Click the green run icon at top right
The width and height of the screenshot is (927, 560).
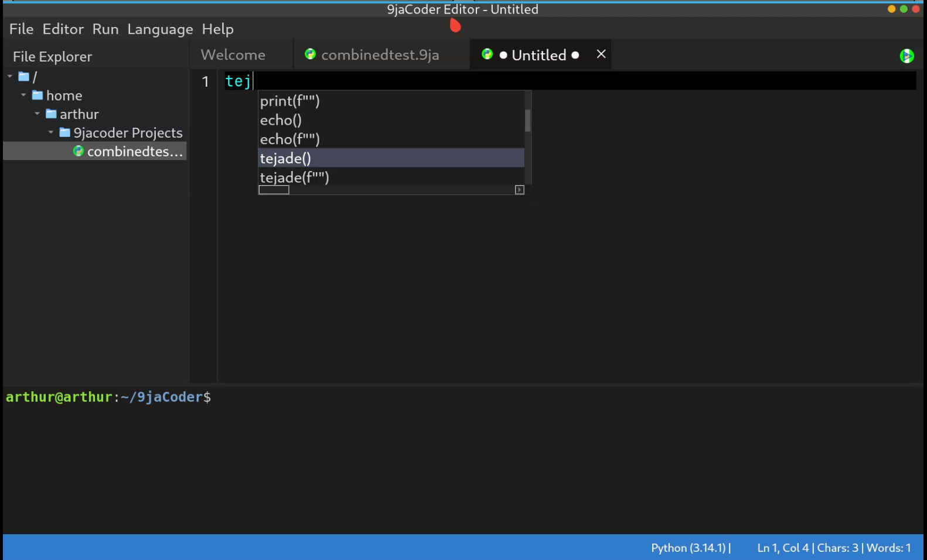[x=906, y=56]
